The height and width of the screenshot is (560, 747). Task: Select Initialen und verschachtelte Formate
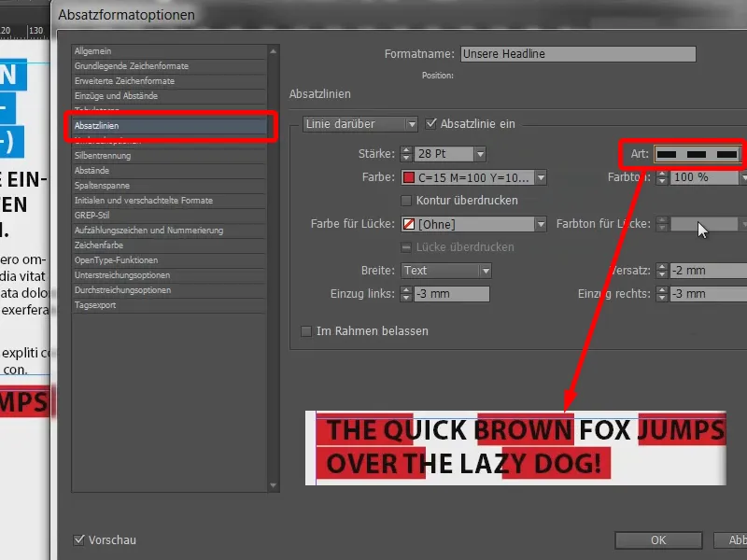(169, 201)
